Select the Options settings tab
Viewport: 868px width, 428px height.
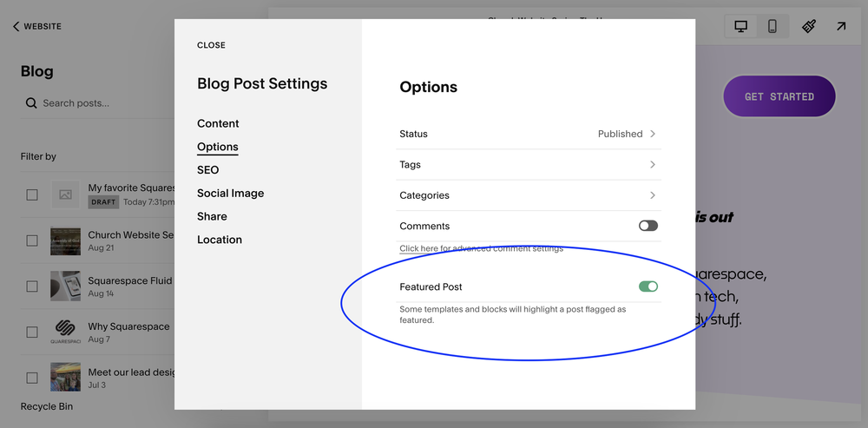(218, 147)
